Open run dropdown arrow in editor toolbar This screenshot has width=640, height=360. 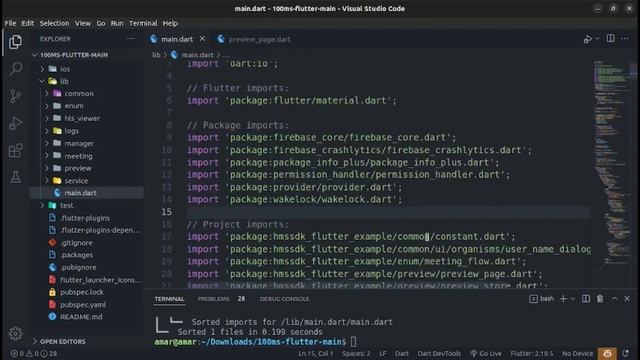[x=597, y=39]
